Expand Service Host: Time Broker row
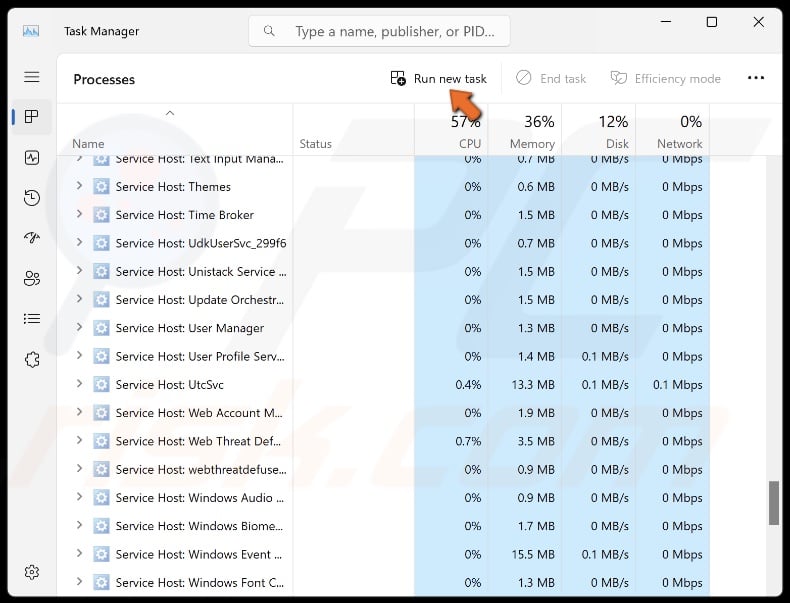 click(x=80, y=214)
